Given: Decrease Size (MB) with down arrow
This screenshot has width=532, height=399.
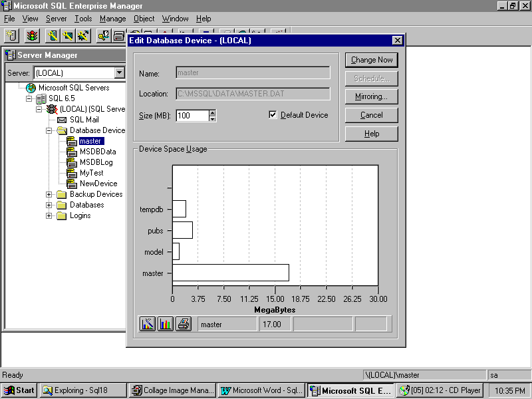Looking at the screenshot, I should click(x=212, y=118).
